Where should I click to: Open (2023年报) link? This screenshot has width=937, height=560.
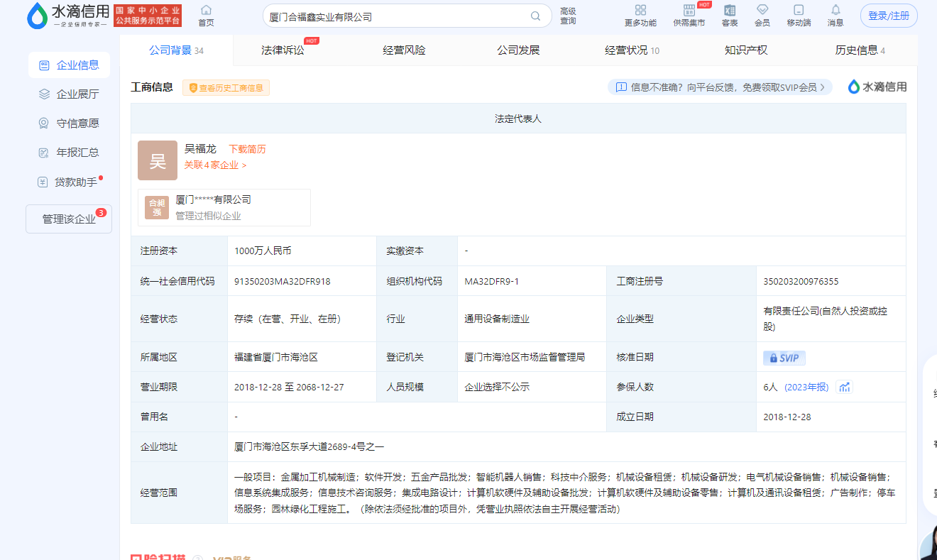click(x=806, y=388)
